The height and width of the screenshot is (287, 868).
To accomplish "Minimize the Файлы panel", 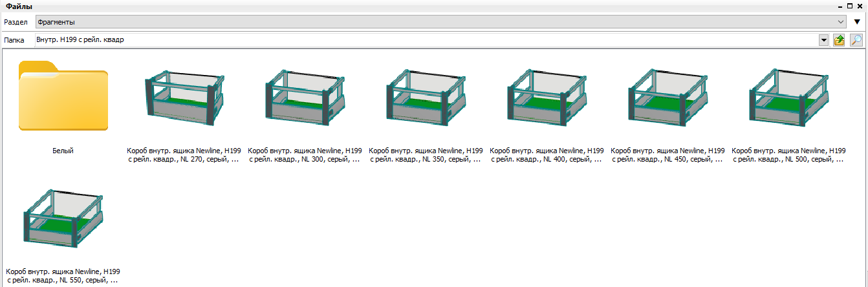I will (x=841, y=6).
